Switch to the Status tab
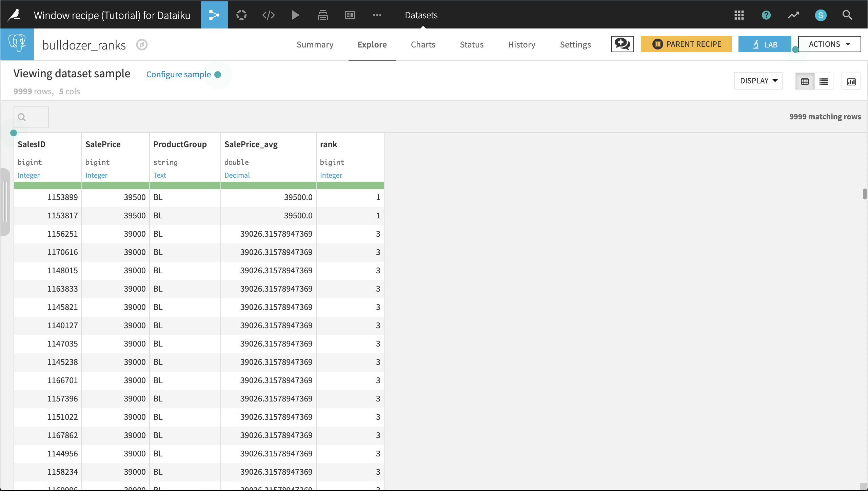The image size is (868, 491). [x=472, y=44]
